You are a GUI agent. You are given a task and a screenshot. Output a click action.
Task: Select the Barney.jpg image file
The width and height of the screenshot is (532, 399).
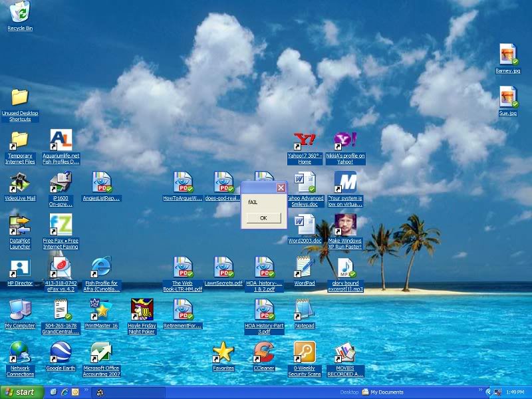pos(508,55)
